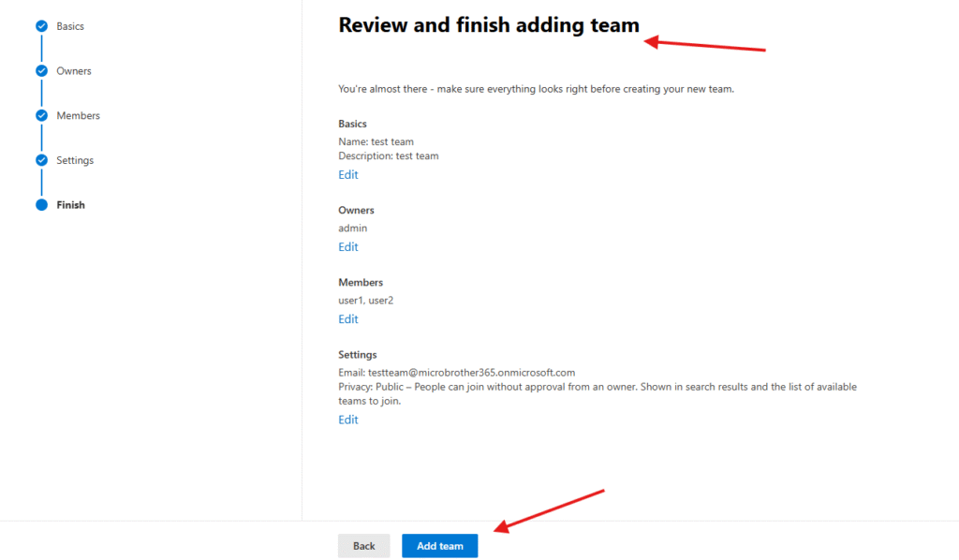The height and width of the screenshot is (560, 959).
Task: Click the Privacy: Public description text
Action: [x=597, y=387]
